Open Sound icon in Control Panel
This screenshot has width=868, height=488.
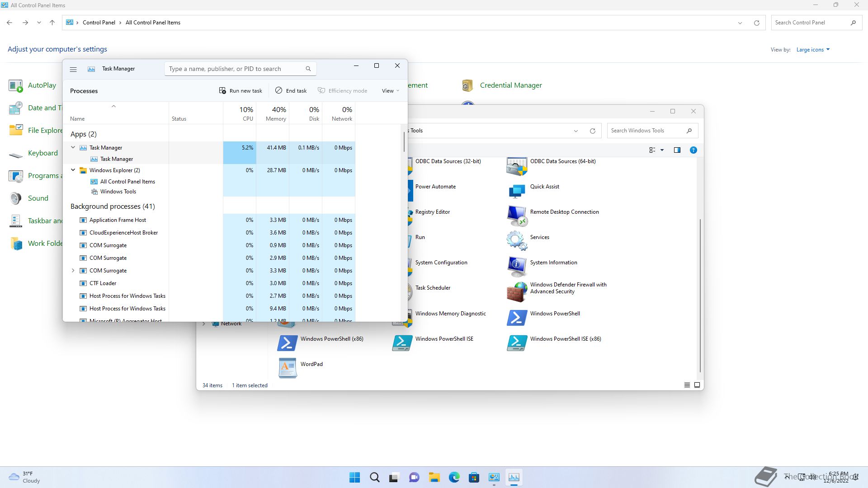coord(28,198)
